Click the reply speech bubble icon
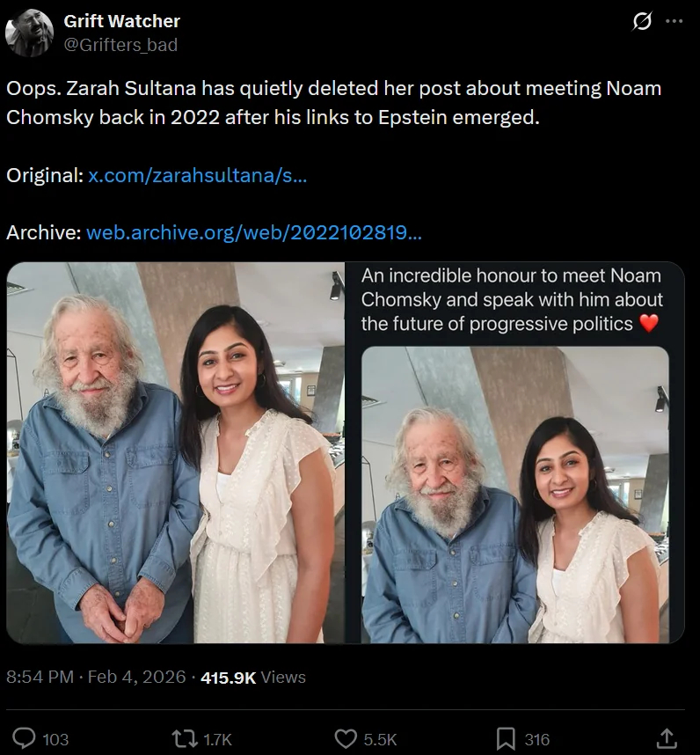 tap(25, 739)
